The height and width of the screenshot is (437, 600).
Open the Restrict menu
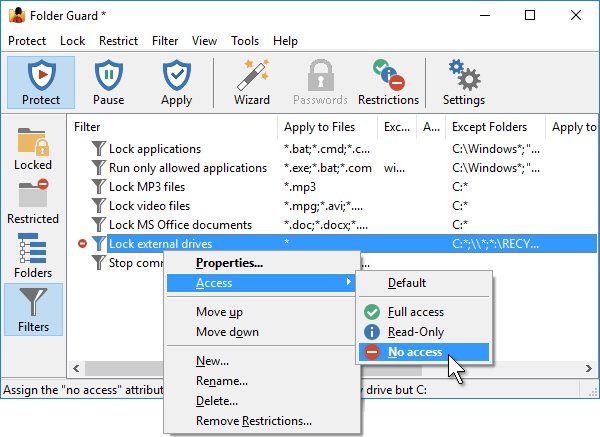pyautogui.click(x=118, y=41)
